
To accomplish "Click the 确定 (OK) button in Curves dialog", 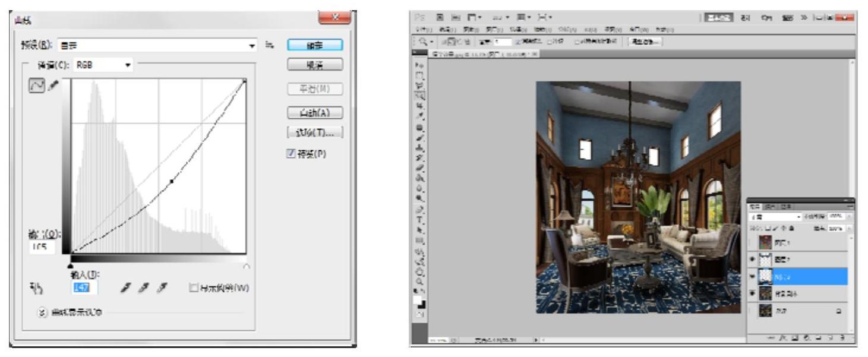I will [314, 45].
